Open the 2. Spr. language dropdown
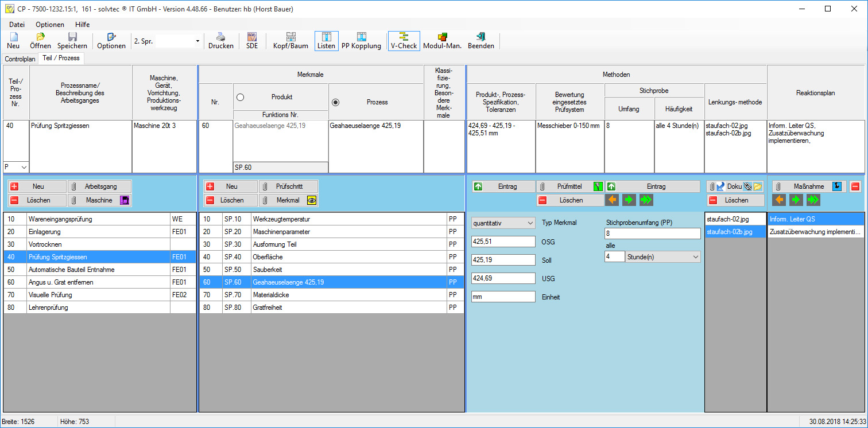The height and width of the screenshot is (428, 868). coord(197,41)
